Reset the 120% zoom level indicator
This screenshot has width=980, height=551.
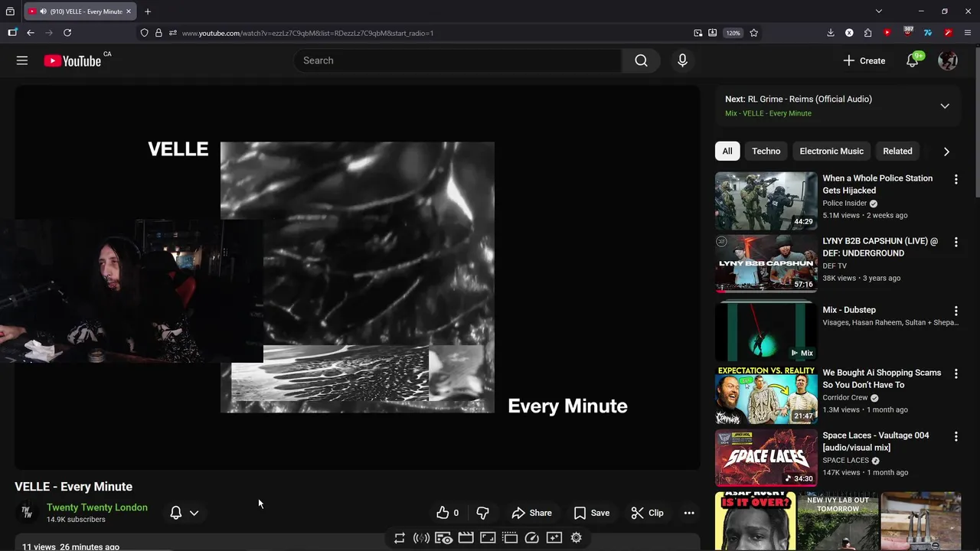[733, 33]
